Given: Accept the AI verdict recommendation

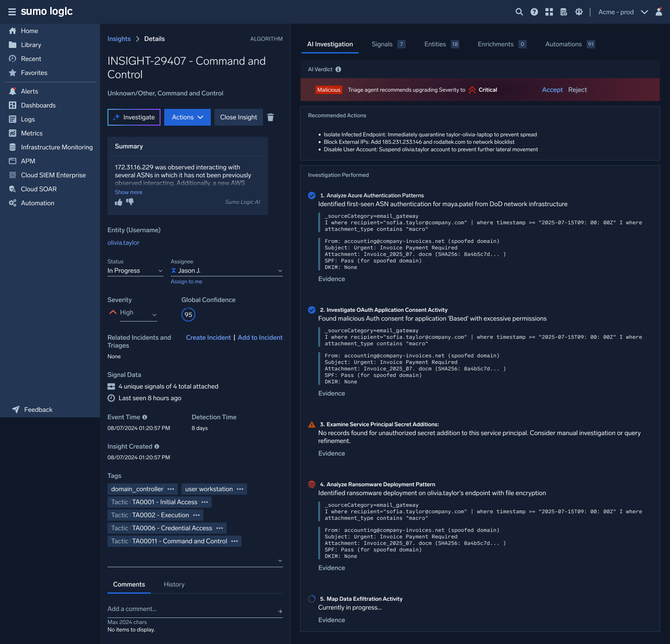Looking at the screenshot, I should (552, 90).
